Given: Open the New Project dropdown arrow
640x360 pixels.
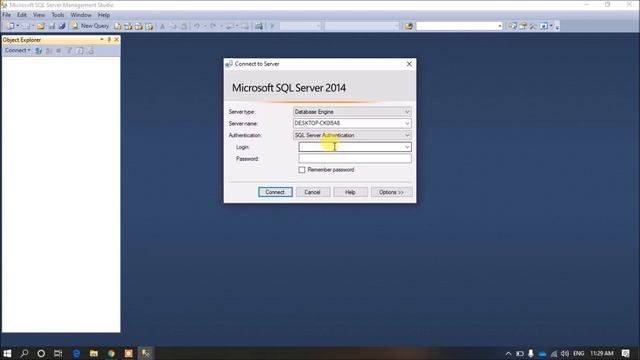Looking at the screenshot, I should pyautogui.click(x=18, y=26).
